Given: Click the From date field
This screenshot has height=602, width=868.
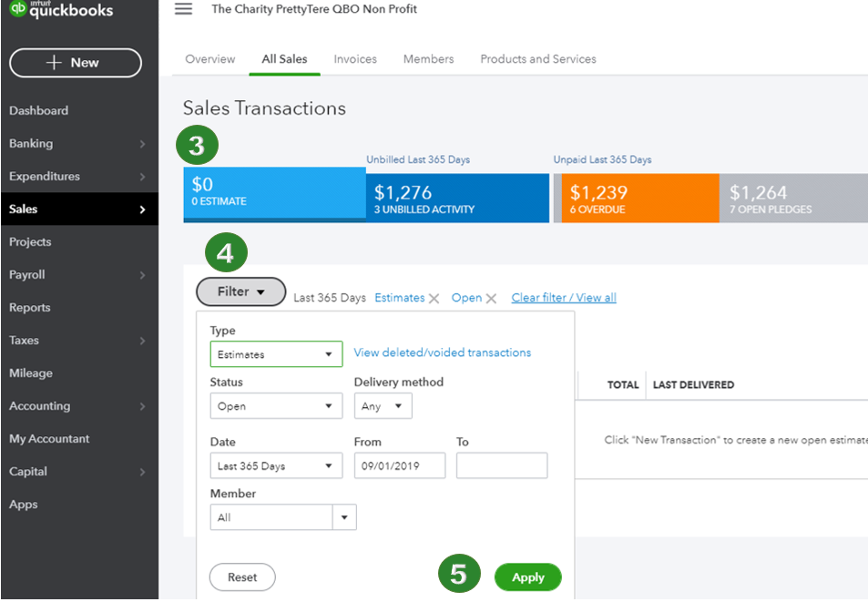Looking at the screenshot, I should point(400,466).
